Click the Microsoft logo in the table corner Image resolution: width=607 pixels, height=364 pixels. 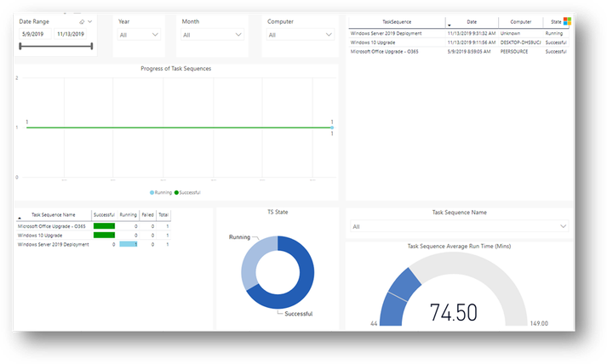pos(567,21)
